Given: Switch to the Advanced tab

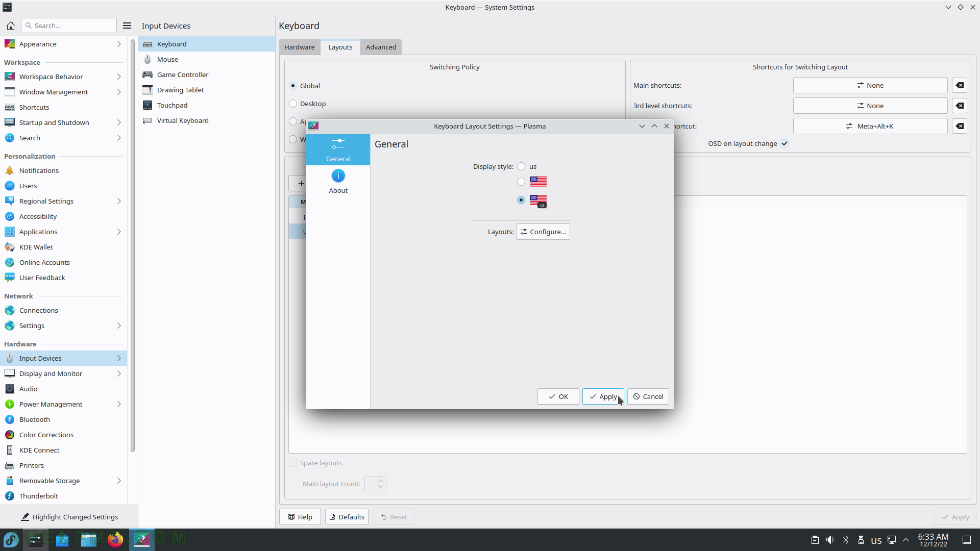Looking at the screenshot, I should (381, 47).
